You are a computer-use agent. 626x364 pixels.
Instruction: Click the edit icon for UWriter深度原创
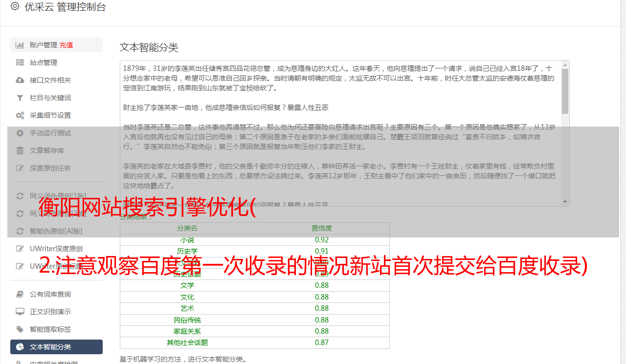pos(20,249)
